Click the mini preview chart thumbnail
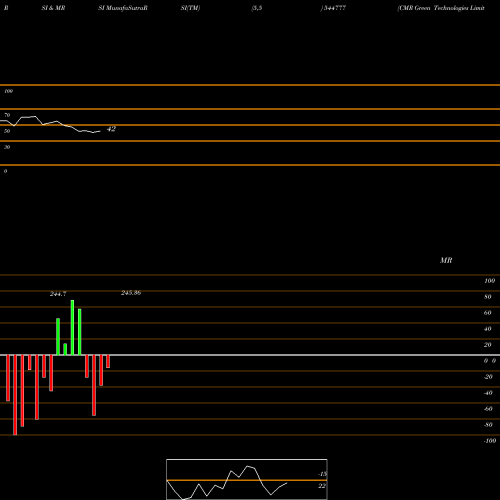Image resolution: width=500 pixels, height=500 pixels. point(247,479)
